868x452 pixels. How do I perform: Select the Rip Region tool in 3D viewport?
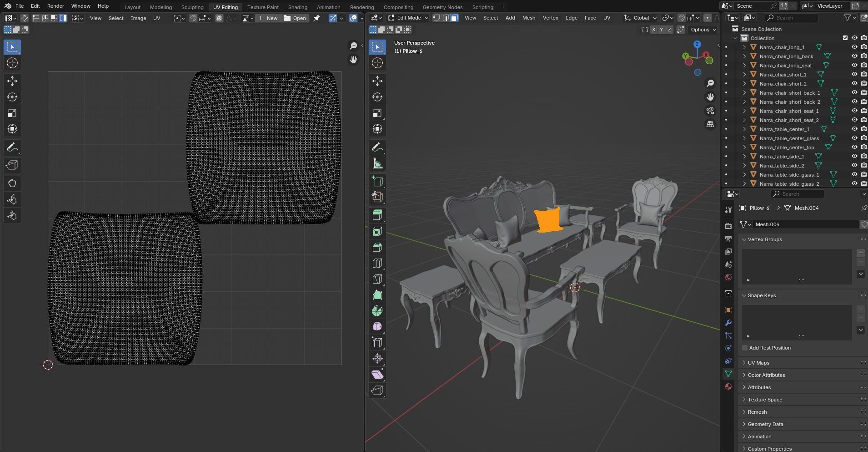coord(377,390)
